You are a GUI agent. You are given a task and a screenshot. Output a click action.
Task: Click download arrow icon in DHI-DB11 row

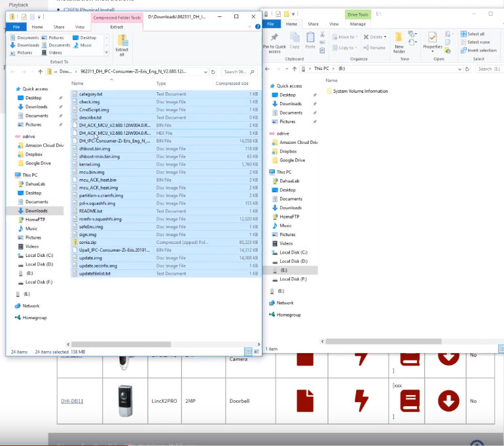tap(448, 400)
